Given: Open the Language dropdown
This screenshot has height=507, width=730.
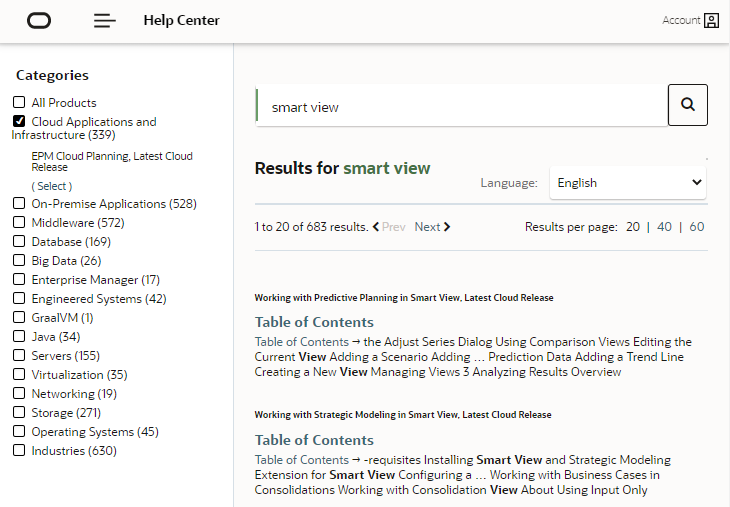Looking at the screenshot, I should (627, 183).
